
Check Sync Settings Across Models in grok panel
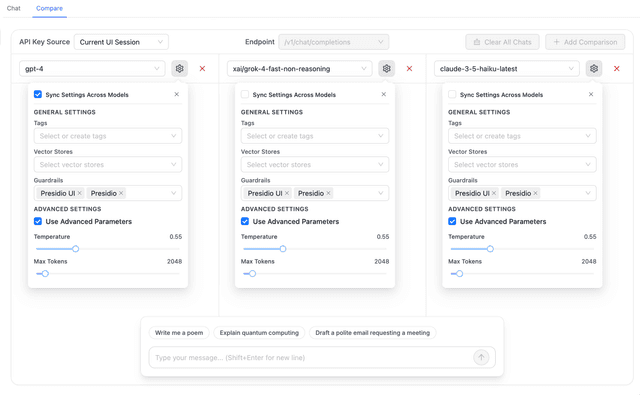coord(245,95)
